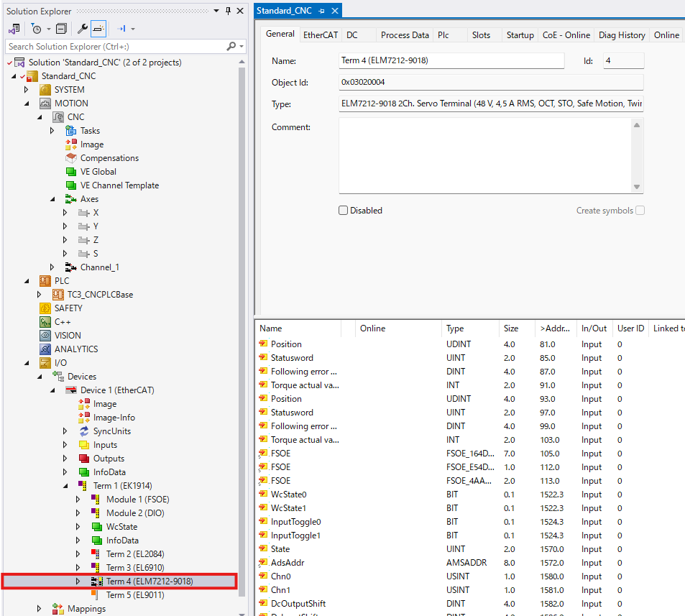The width and height of the screenshot is (685, 616).
Task: Click the SYSTEM node icon
Action: click(x=45, y=90)
